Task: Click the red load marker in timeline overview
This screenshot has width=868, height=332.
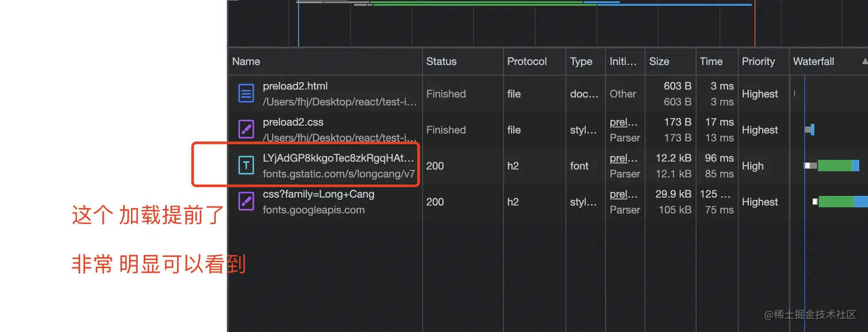Action: 755,23
